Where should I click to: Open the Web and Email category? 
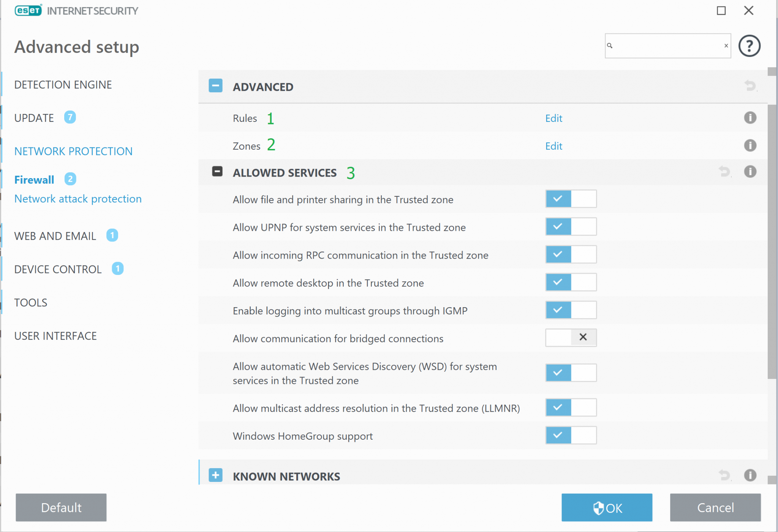(x=55, y=236)
